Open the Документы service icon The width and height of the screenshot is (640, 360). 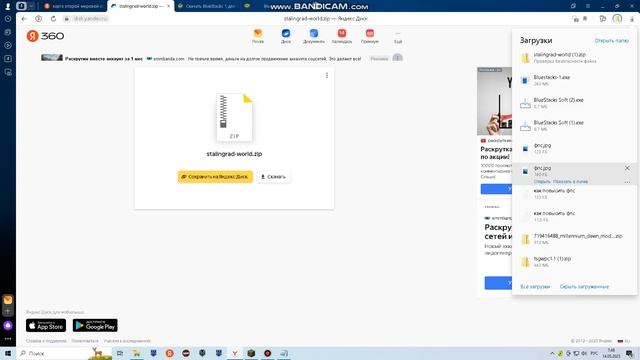click(313, 36)
